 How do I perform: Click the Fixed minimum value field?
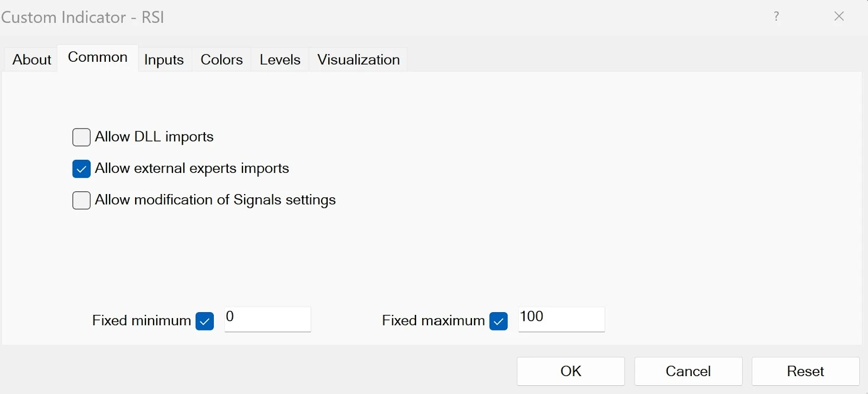click(x=267, y=319)
